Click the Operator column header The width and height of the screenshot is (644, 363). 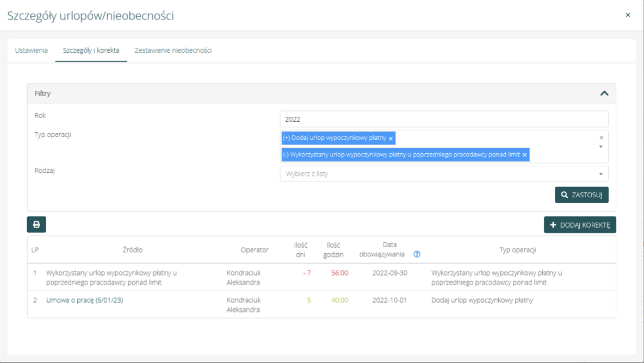click(255, 250)
